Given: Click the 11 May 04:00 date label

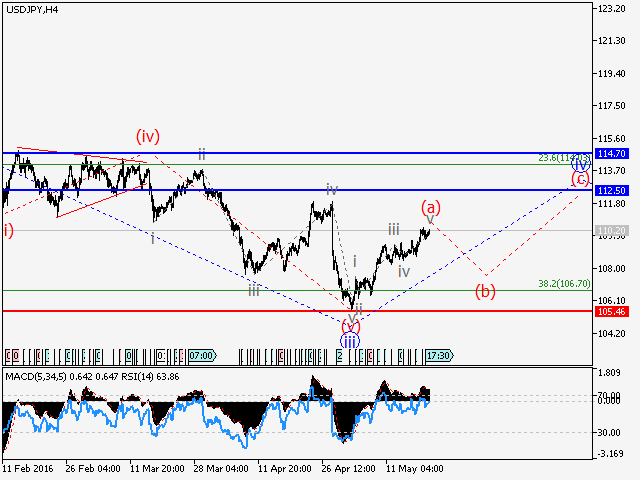Looking at the screenshot, I should pos(415,469).
